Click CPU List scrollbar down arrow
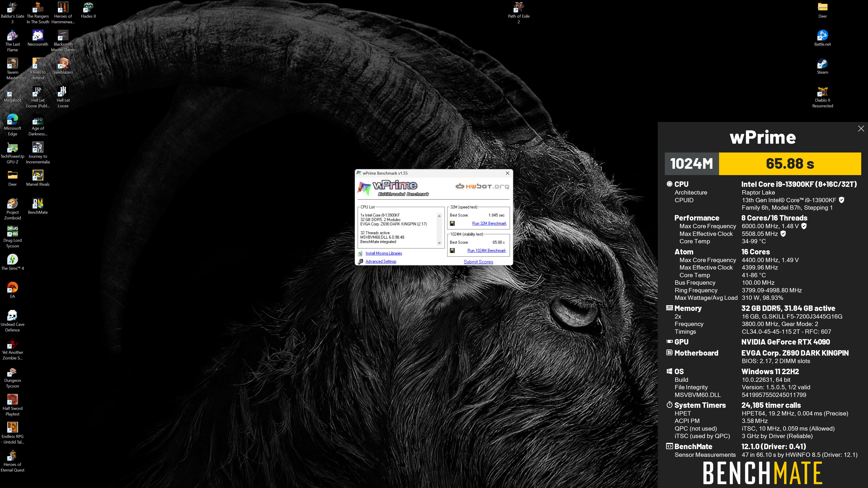The image size is (868, 488). tap(439, 243)
